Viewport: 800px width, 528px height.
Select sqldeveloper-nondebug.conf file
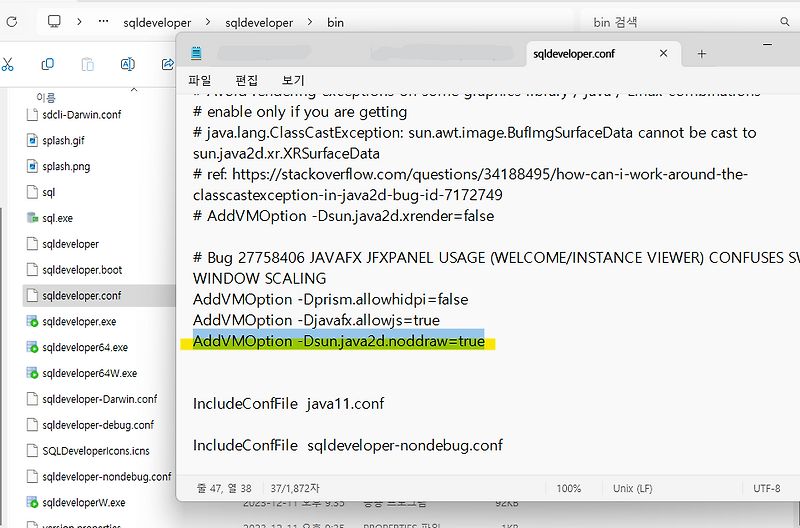pyautogui.click(x=107, y=477)
